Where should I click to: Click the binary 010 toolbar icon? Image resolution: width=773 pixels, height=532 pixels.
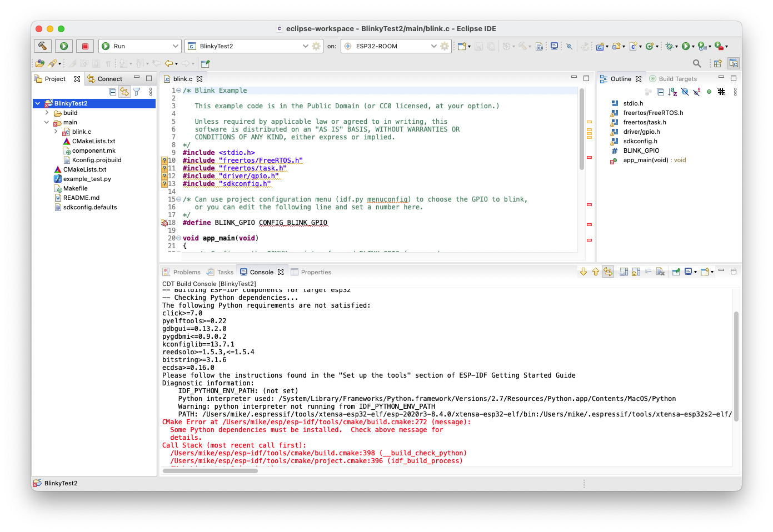(x=539, y=47)
